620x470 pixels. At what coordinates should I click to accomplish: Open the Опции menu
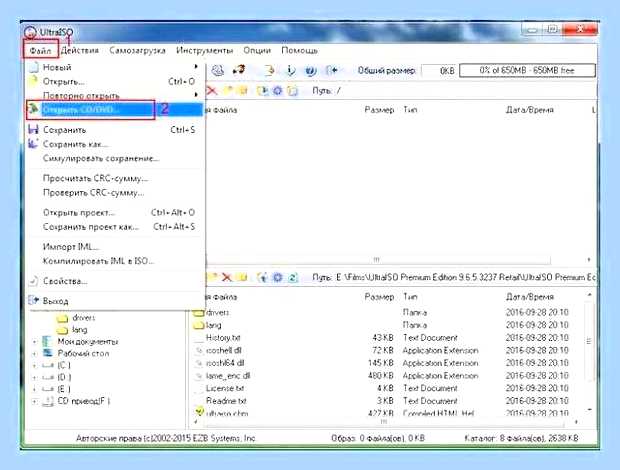pyautogui.click(x=257, y=51)
